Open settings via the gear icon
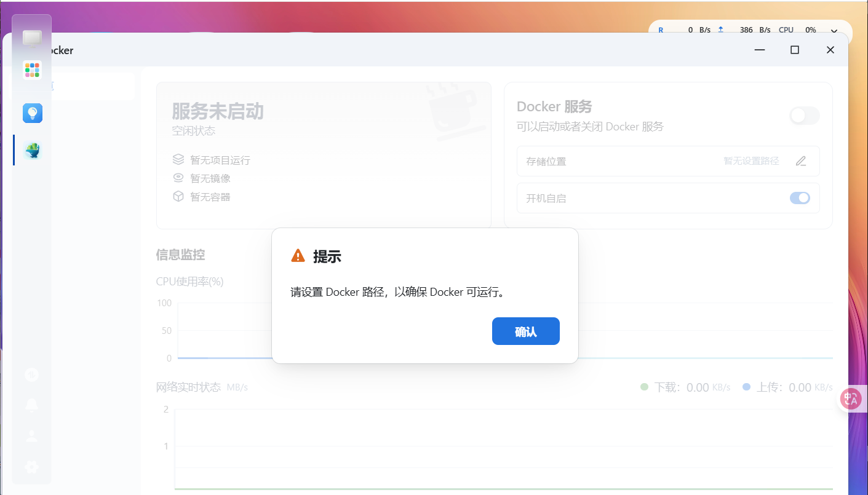This screenshot has width=868, height=495. pos(31,467)
